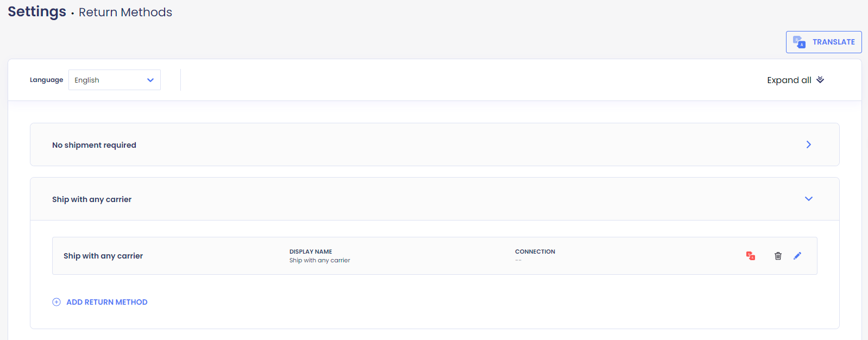868x340 pixels.
Task: Click the DISPLAY NAME column label
Action: click(311, 251)
